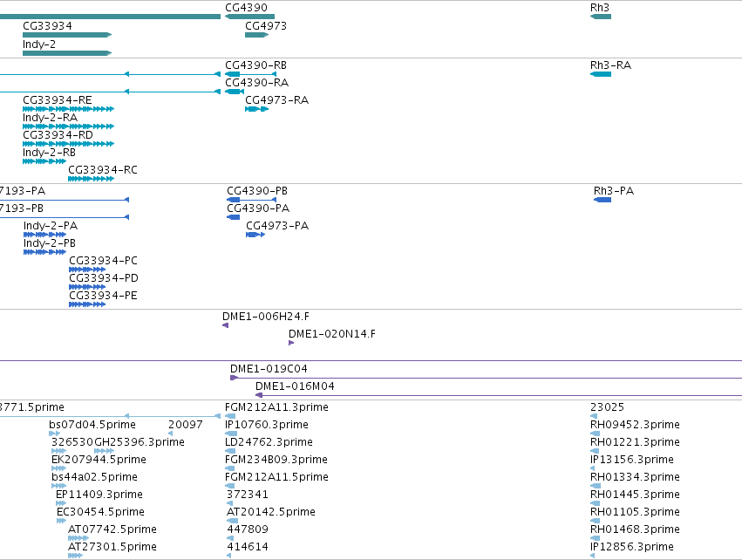Viewport: 742px width, 560px height.
Task: Select the 447809 feature label
Action: 248,529
